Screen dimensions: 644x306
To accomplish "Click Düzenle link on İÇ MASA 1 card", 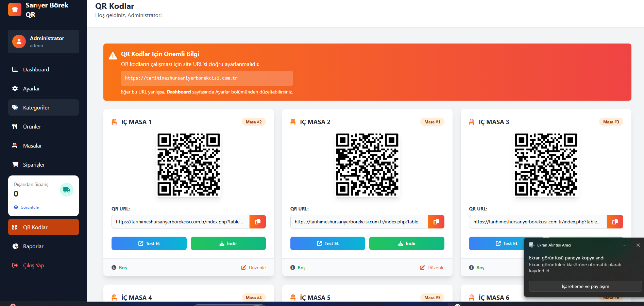I will click(x=254, y=268).
